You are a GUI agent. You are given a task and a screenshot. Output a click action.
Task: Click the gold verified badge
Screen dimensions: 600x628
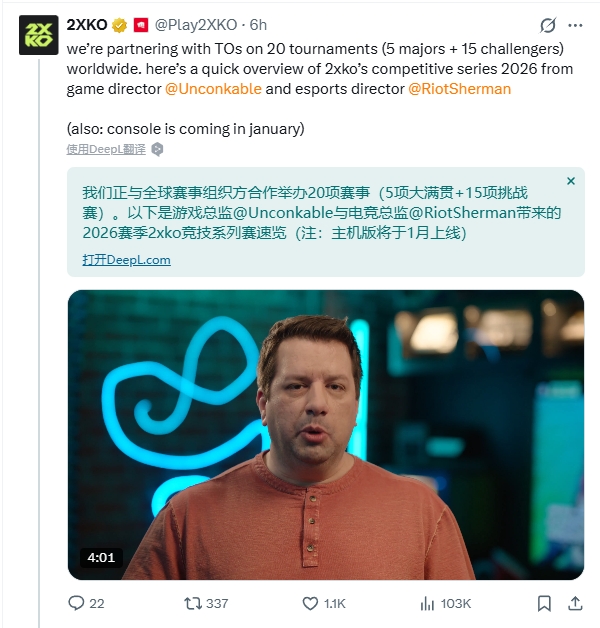(x=119, y=25)
